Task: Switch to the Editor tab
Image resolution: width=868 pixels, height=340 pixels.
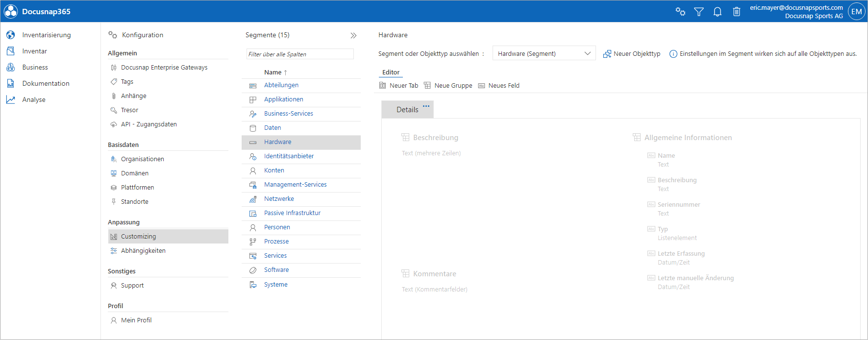Action: click(391, 73)
